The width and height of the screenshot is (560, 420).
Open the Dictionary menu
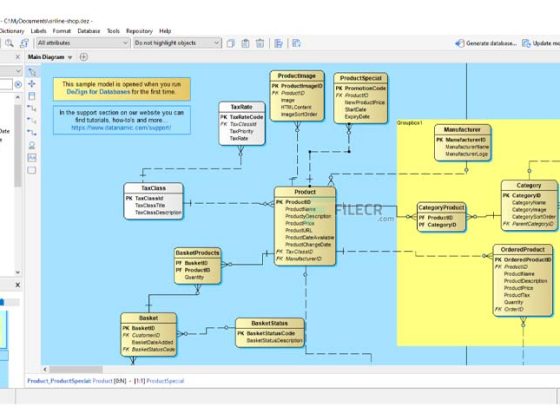(12, 31)
